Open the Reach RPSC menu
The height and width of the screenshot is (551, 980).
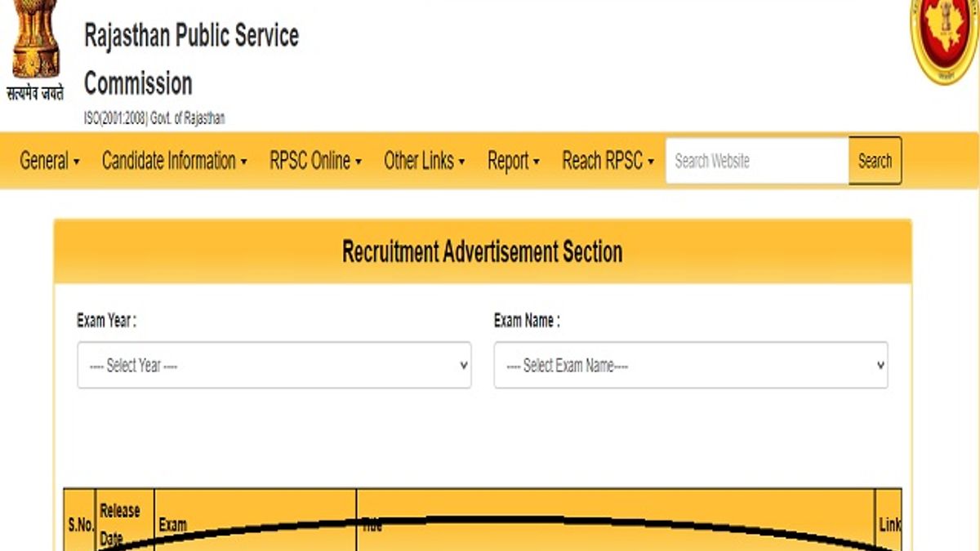point(608,161)
